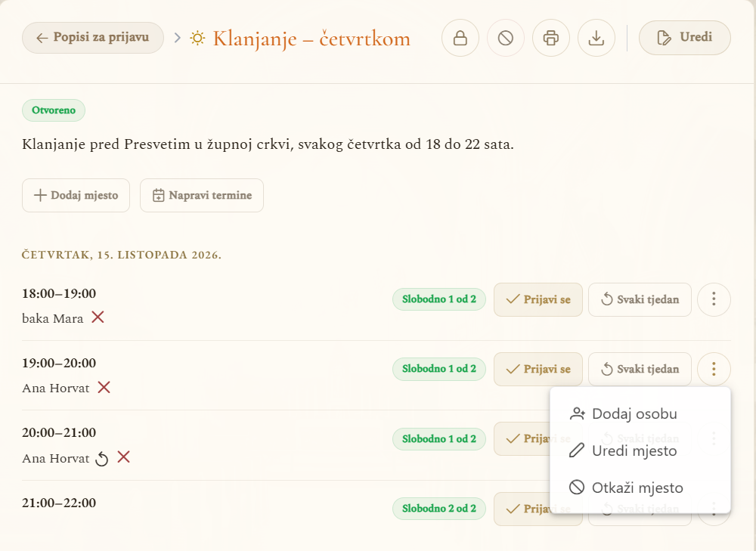The image size is (756, 551).
Task: Click the Otvoreno status badge
Action: [54, 110]
